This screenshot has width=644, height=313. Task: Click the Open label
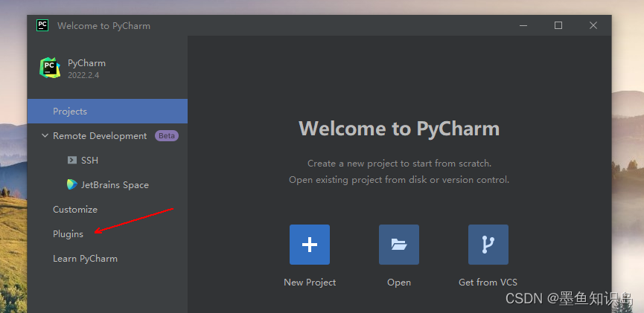point(399,283)
